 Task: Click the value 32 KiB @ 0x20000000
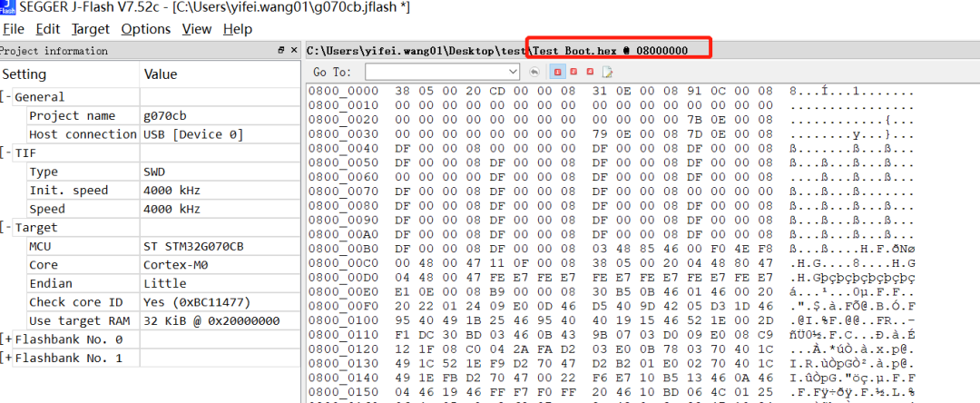(211, 321)
